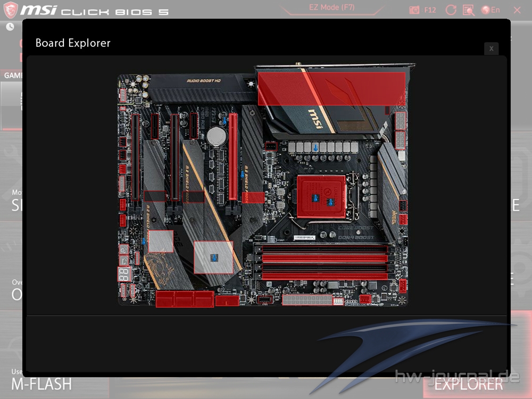Select the 88 debug code LED display
This screenshot has height=399, width=532.
click(x=124, y=274)
